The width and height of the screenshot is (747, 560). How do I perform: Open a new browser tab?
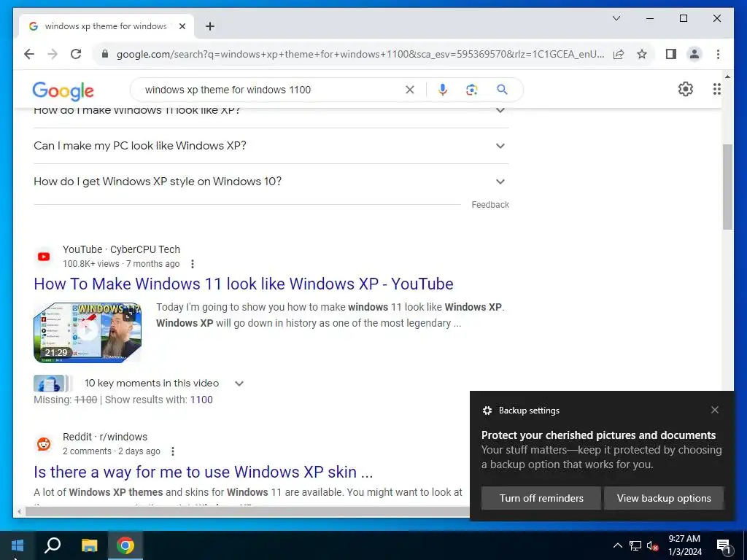tap(209, 26)
